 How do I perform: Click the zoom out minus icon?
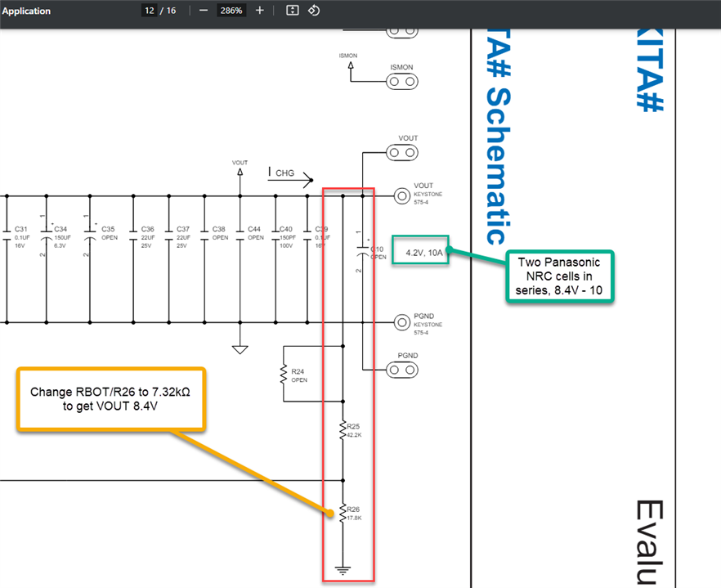204,10
